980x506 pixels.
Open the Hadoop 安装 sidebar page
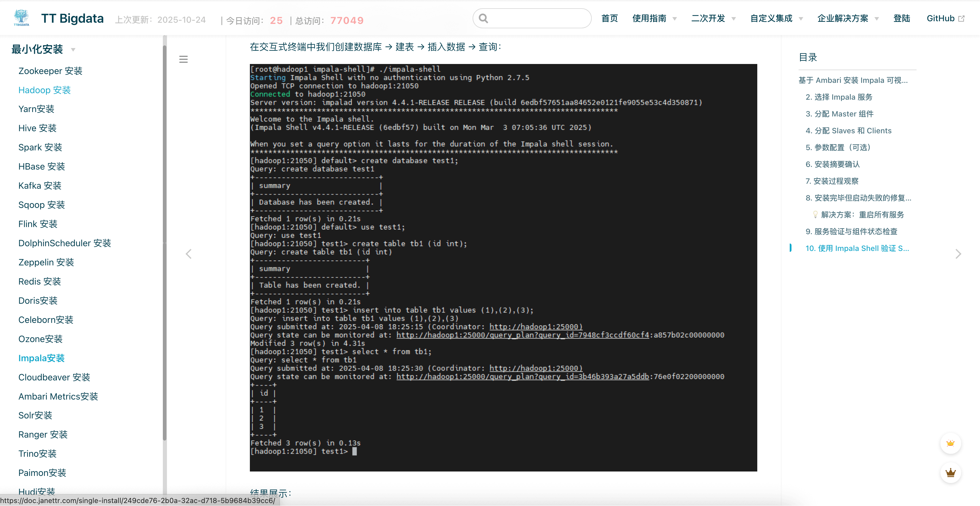45,90
